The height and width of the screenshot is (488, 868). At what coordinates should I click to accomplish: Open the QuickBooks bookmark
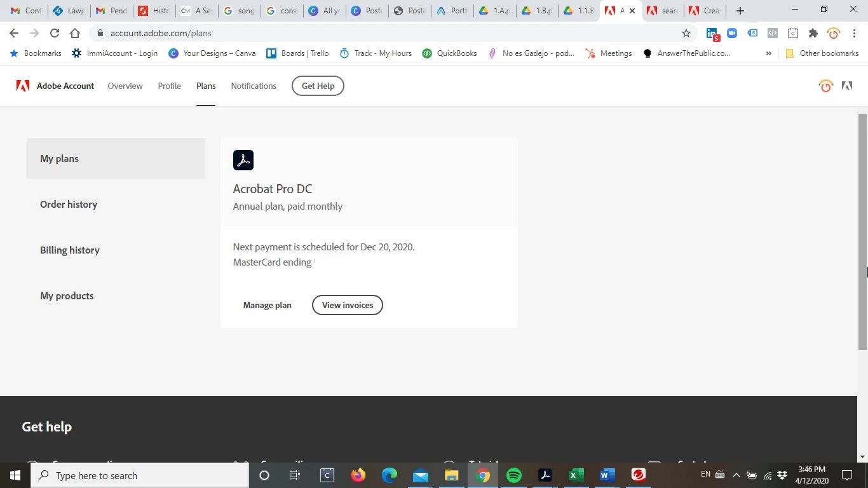tap(449, 53)
